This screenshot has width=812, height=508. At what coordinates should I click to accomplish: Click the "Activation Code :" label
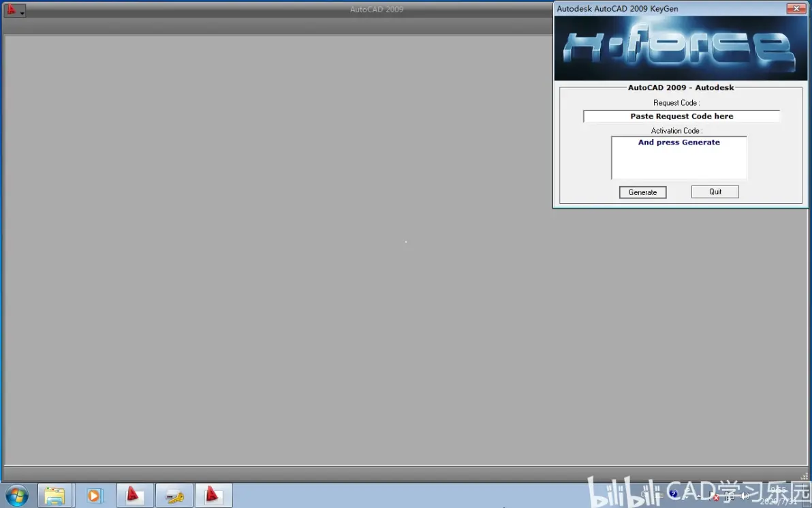[x=677, y=131]
